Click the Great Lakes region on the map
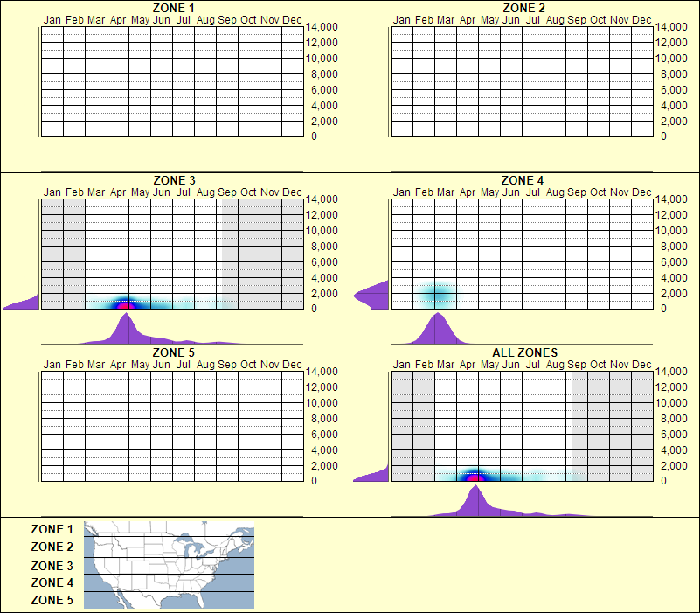This screenshot has width=700, height=613. coord(194,547)
